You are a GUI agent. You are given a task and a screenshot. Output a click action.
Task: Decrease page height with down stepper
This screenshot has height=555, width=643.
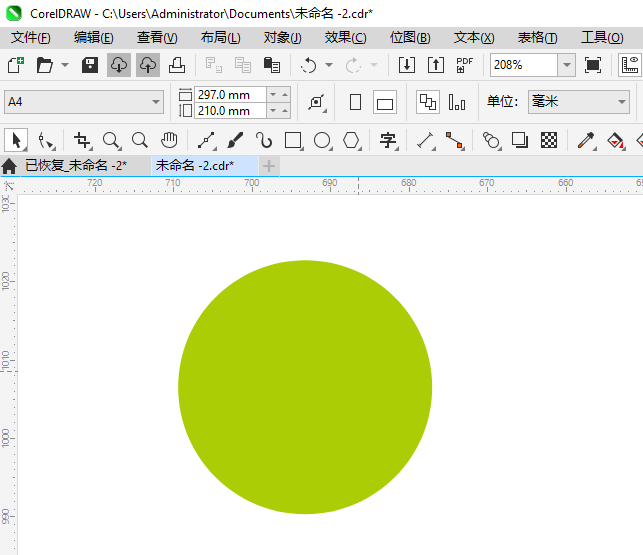[x=273, y=111]
